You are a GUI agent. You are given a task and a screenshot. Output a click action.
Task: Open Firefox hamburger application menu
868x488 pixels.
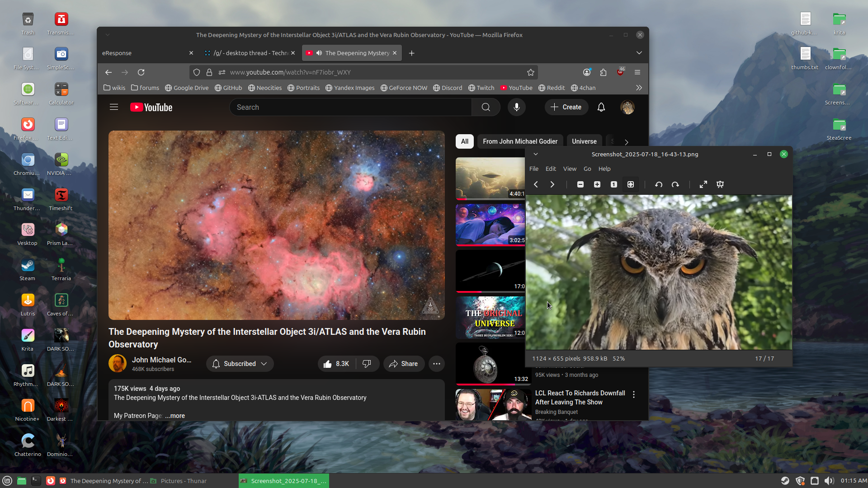[637, 72]
